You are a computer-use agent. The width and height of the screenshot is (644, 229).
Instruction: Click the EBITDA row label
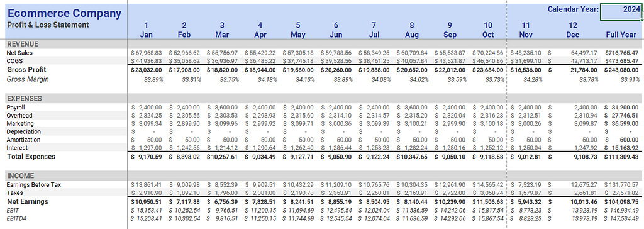(16, 218)
